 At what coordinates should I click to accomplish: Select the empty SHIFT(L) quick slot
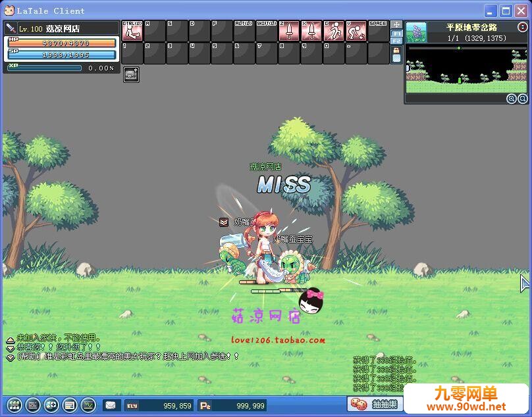coord(267,31)
